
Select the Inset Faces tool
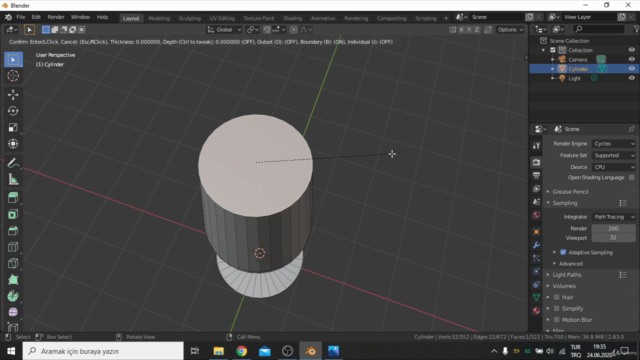point(13,214)
